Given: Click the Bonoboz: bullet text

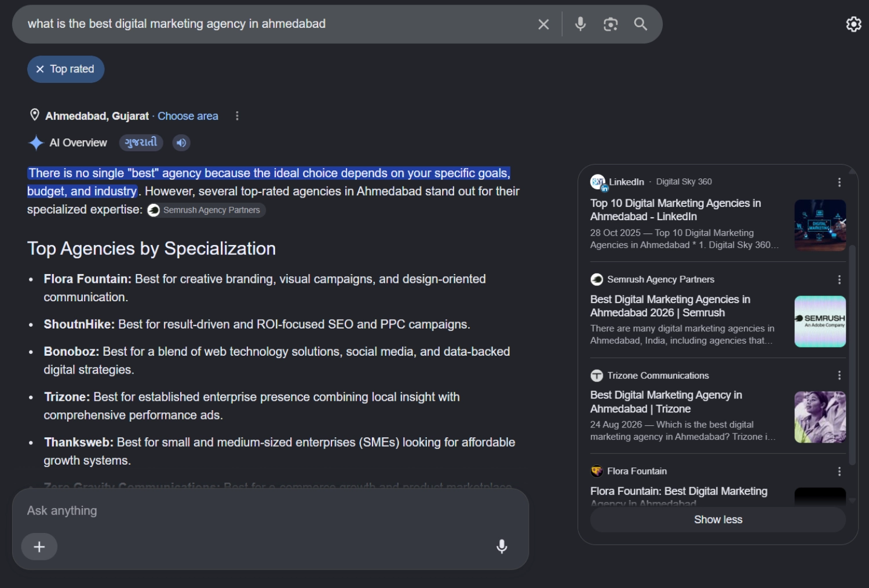Looking at the screenshot, I should click(x=277, y=360).
